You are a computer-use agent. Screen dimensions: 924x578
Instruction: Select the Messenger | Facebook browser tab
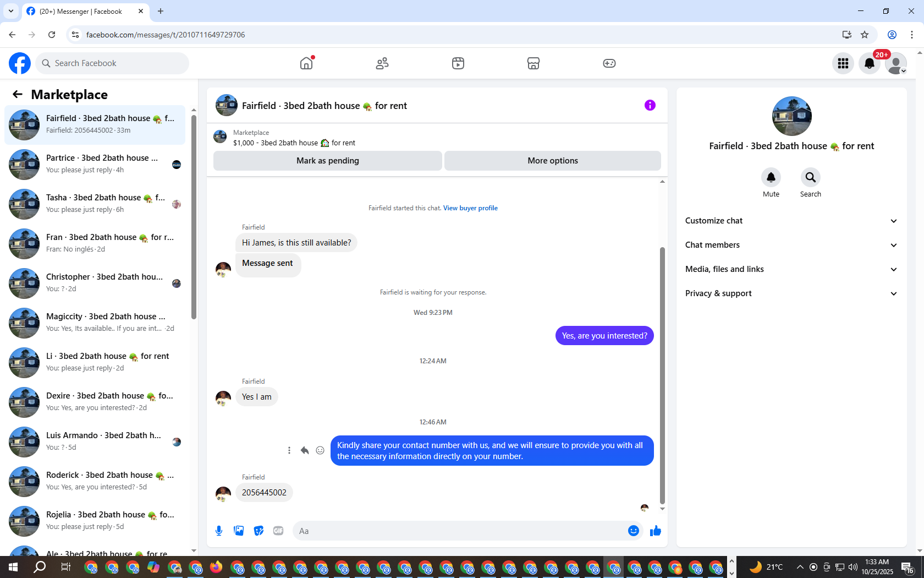pyautogui.click(x=85, y=12)
